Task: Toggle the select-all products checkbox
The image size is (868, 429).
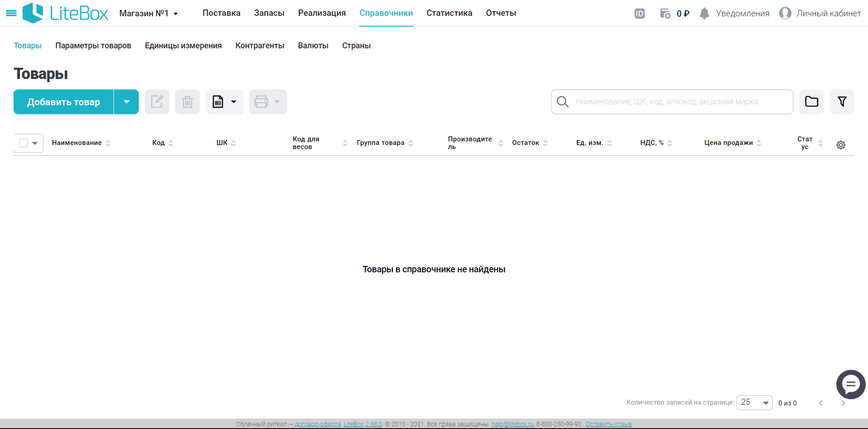Action: tap(24, 143)
